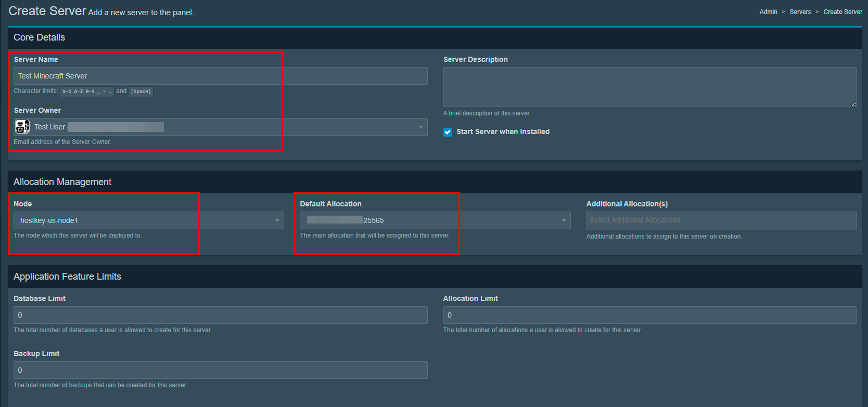The image size is (868, 407).
Task: Select the Test User owner field
Action: click(219, 127)
